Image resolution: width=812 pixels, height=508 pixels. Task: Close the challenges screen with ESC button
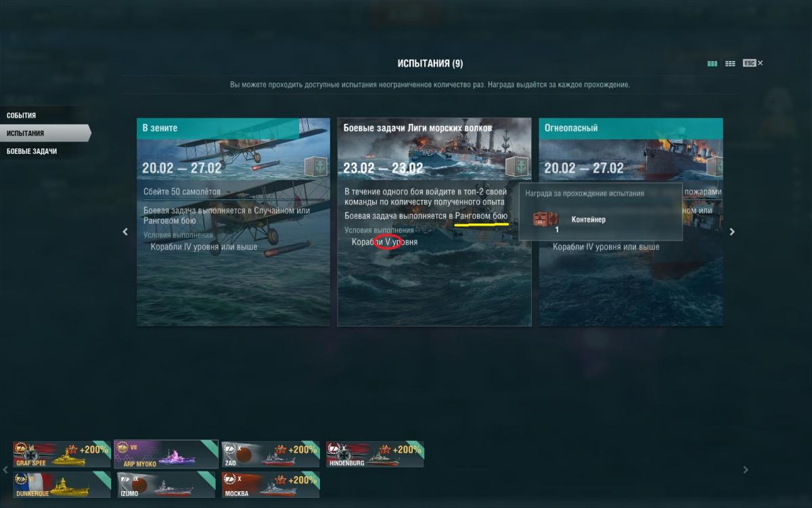click(x=752, y=63)
